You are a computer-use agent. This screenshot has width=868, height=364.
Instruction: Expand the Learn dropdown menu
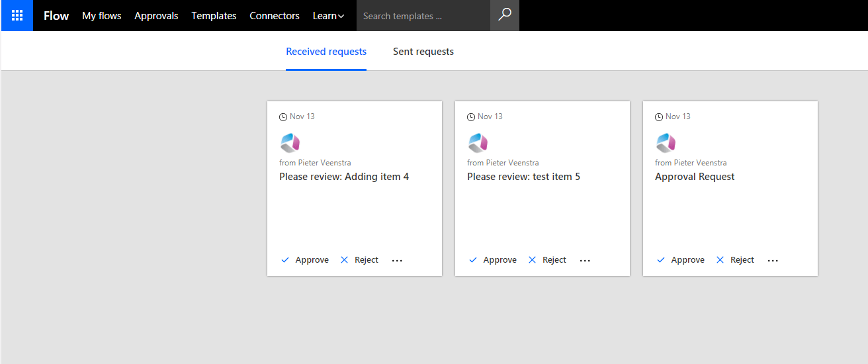click(328, 16)
